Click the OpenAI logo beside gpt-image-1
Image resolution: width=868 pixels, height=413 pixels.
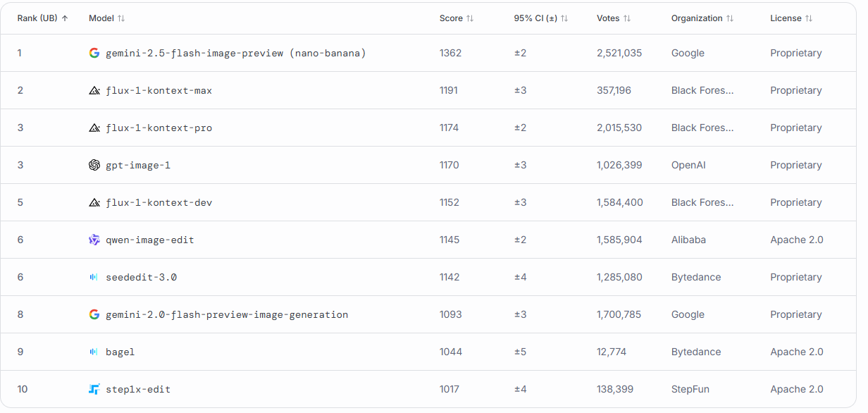click(94, 165)
